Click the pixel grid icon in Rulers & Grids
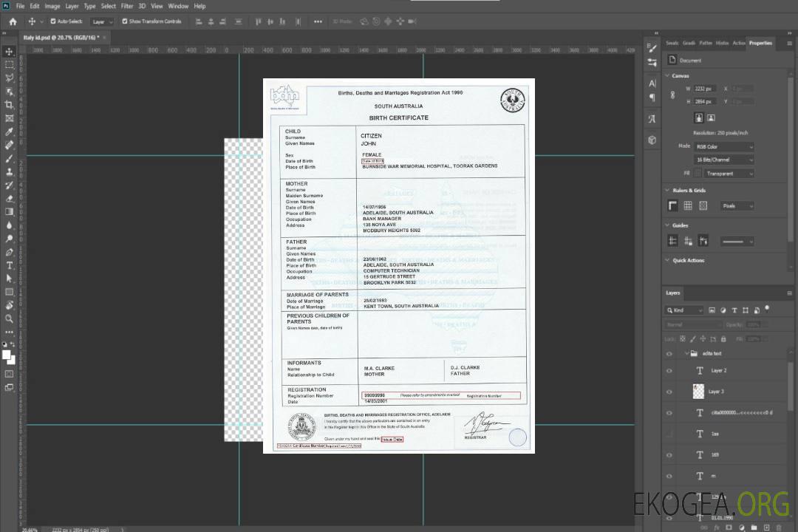Viewport: 798px width, 532px height. 703,205
